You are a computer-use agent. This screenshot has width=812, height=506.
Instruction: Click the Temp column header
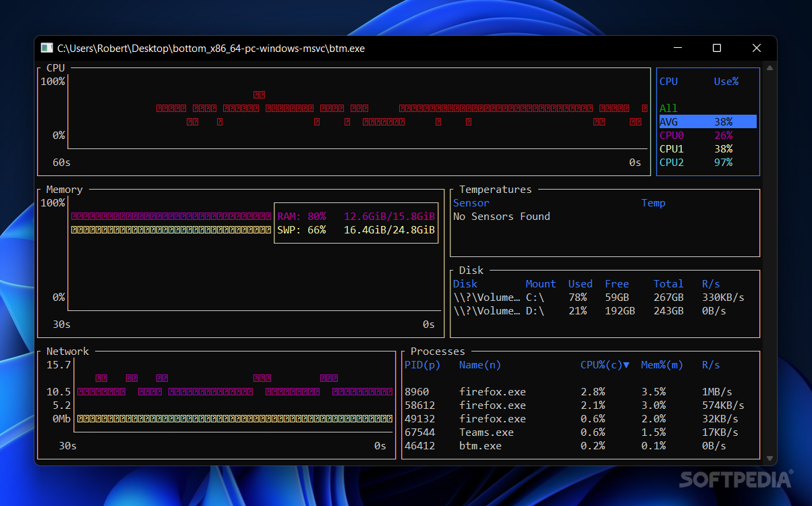[653, 203]
